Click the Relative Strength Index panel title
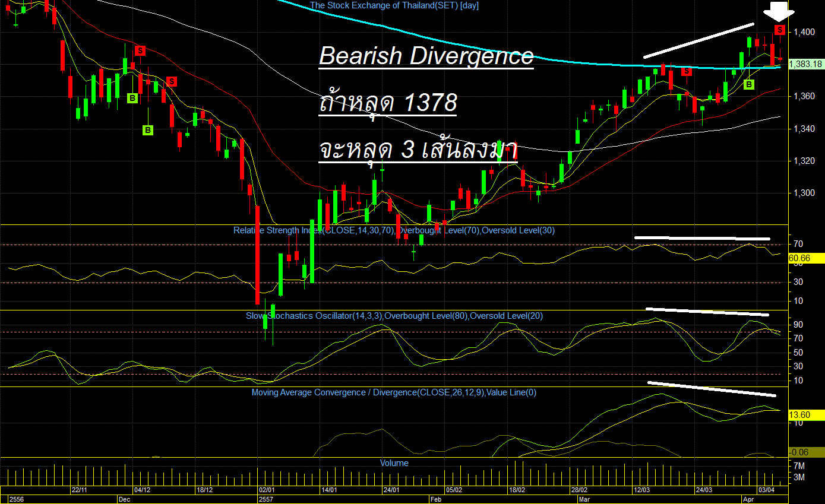 tap(394, 230)
